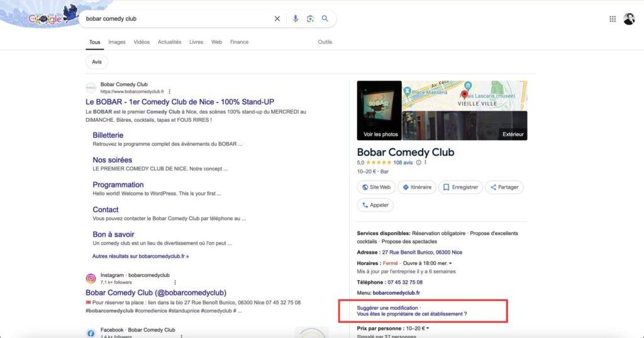Open the Billetterie sitelink
The image size is (644, 338).
108,135
